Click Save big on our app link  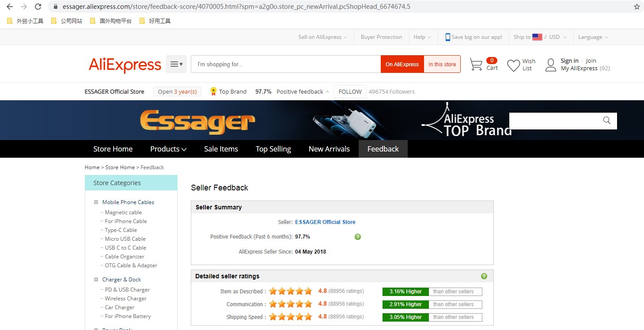[x=477, y=37]
